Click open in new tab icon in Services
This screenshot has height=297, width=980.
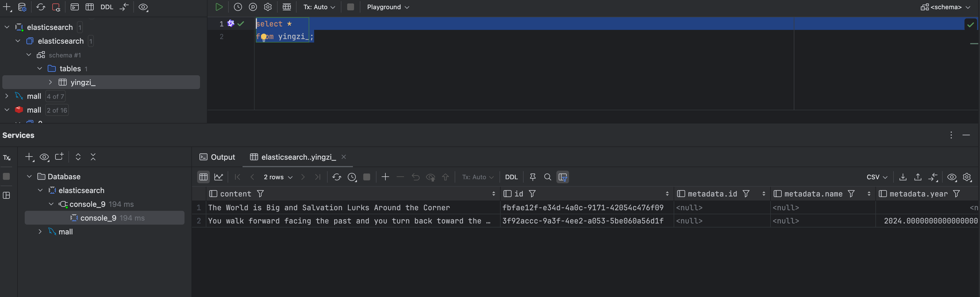[59, 157]
